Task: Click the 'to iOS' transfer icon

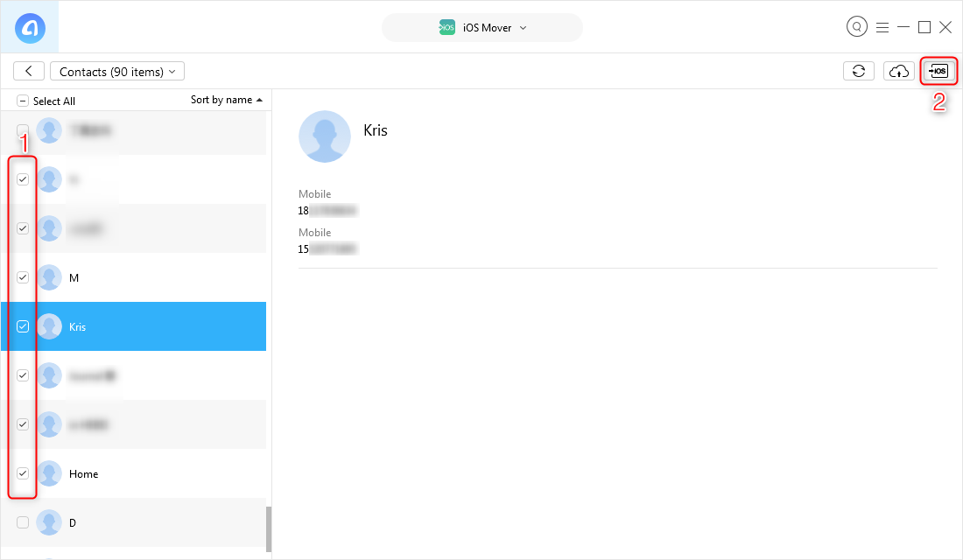Action: click(938, 71)
